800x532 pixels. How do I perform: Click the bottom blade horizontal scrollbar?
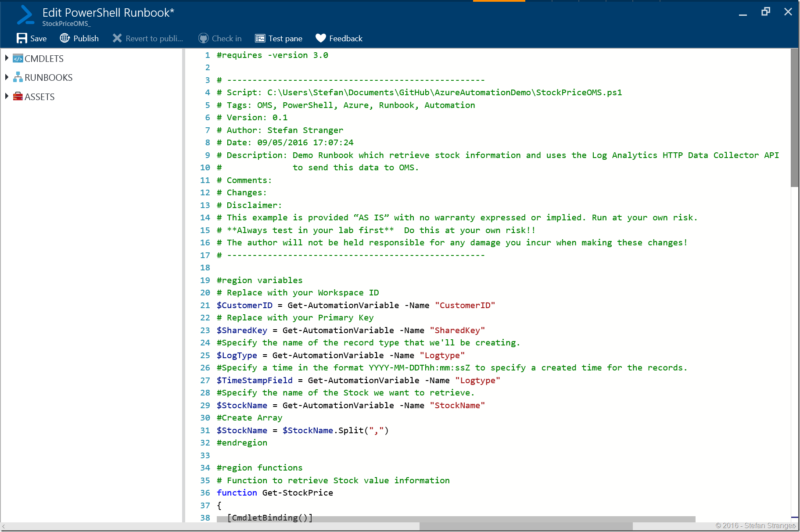(x=526, y=526)
